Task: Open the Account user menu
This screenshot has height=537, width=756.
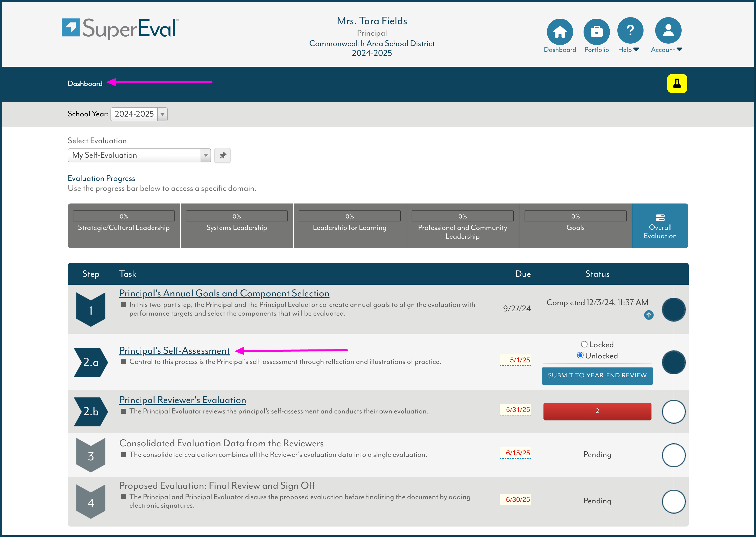Action: click(x=668, y=30)
